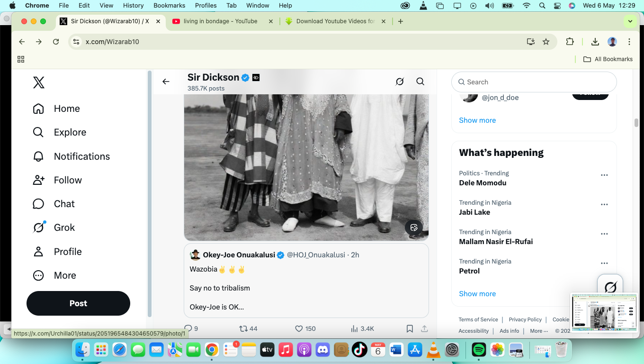
Task: Close the living in bondage YouTube tab
Action: coord(271,21)
